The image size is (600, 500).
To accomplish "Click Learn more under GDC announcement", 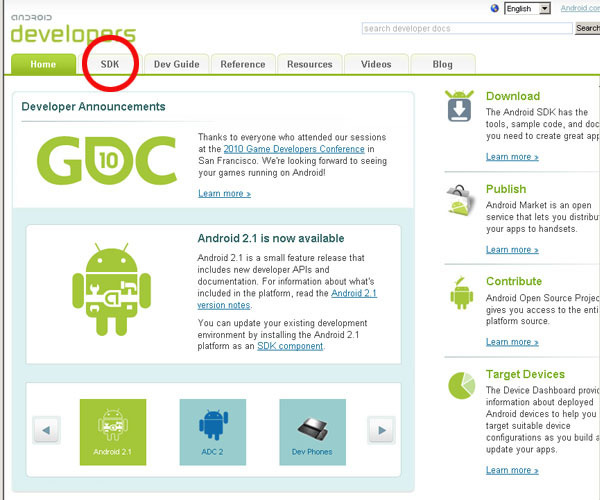I will [x=224, y=194].
